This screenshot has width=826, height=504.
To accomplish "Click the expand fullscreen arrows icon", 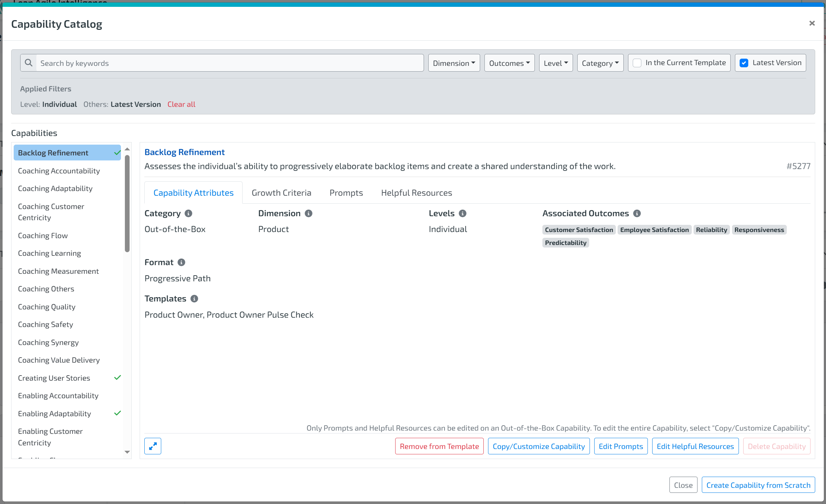I will pos(153,446).
